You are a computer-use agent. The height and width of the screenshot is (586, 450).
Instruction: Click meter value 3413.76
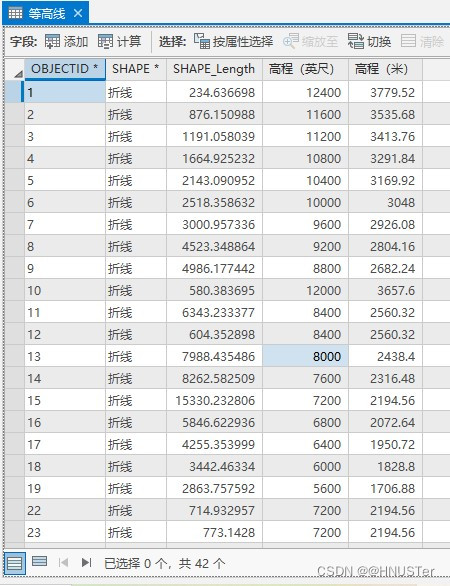click(392, 136)
